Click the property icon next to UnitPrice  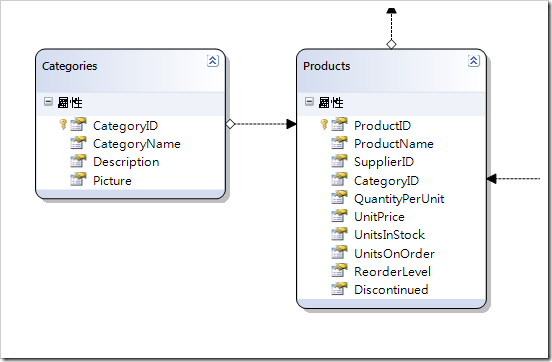[339, 216]
